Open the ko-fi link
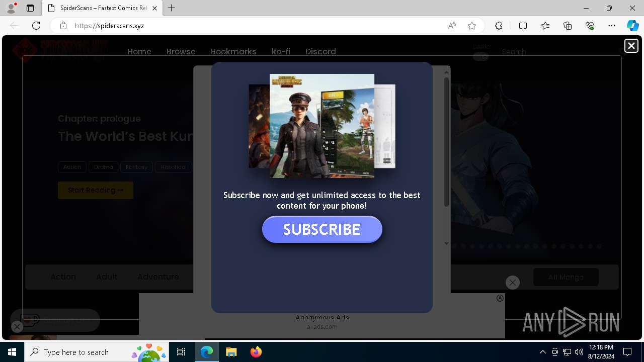Image resolution: width=644 pixels, height=362 pixels. click(x=281, y=51)
